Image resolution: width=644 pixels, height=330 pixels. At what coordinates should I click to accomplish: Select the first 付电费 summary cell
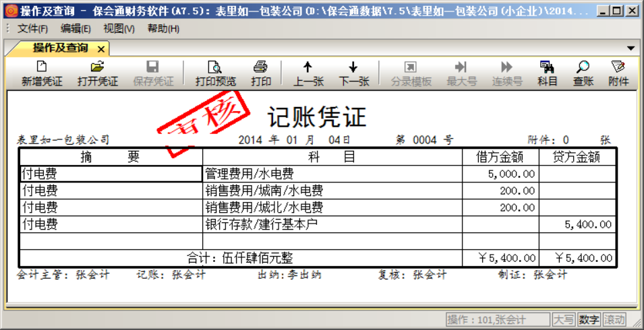(111, 174)
